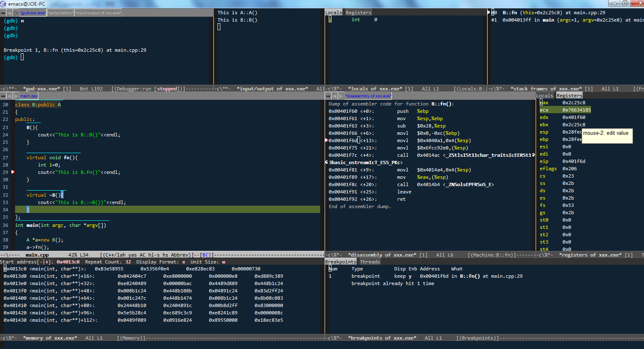
Task: Click *breakpoints of xxx.exe* mode line name
Action: pos(382,338)
